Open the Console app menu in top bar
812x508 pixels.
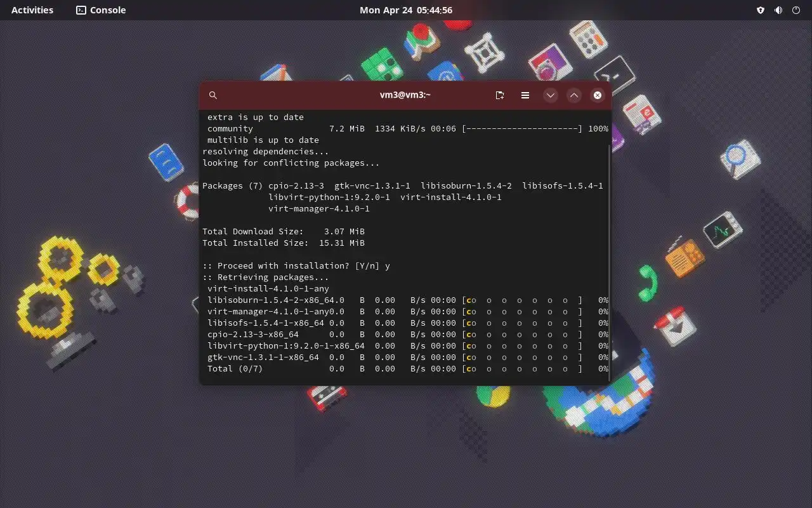pyautogui.click(x=101, y=10)
